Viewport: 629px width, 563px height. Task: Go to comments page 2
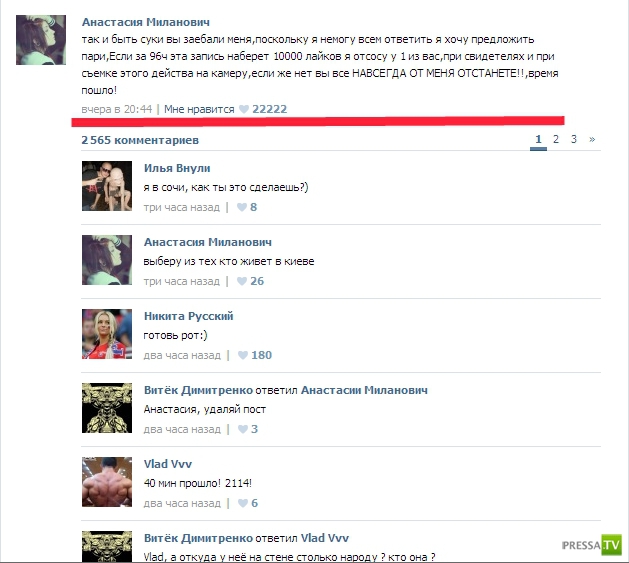pos(556,139)
